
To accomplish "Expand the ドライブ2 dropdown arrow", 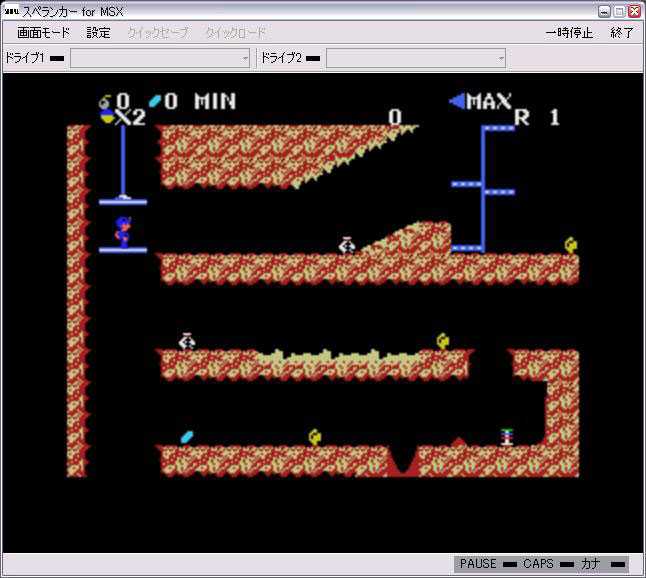I will pyautogui.click(x=501, y=58).
